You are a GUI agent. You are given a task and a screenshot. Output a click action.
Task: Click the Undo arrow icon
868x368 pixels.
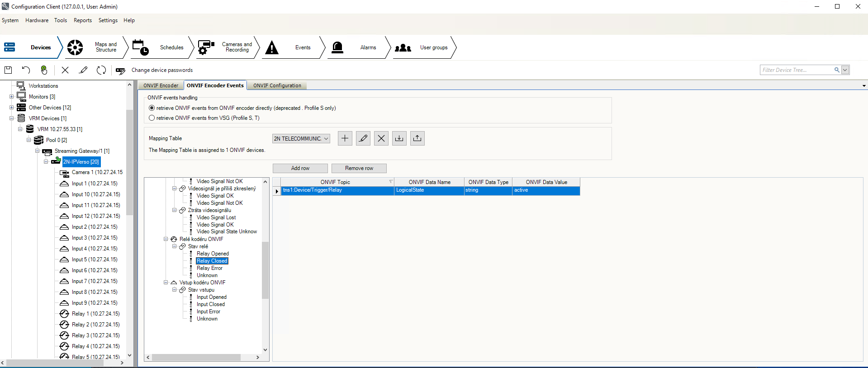(26, 70)
